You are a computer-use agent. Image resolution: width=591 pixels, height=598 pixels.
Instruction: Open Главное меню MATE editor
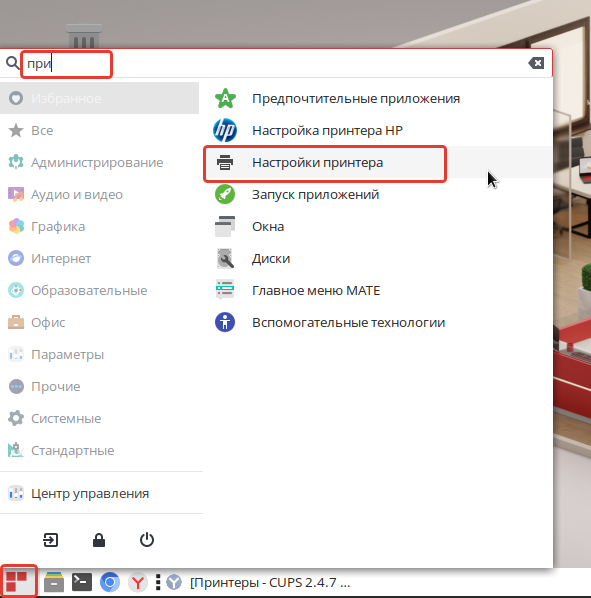point(377,291)
